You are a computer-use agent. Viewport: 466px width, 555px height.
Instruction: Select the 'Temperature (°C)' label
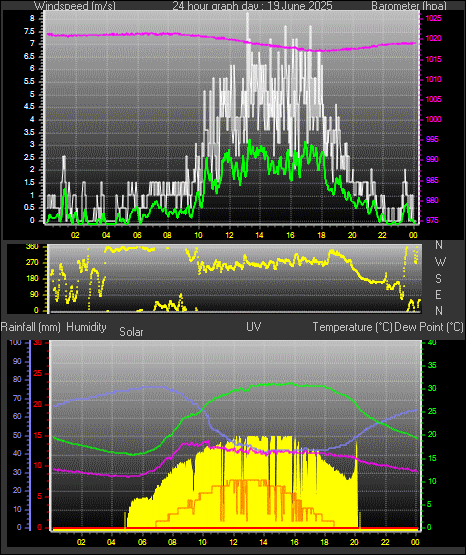352,327
